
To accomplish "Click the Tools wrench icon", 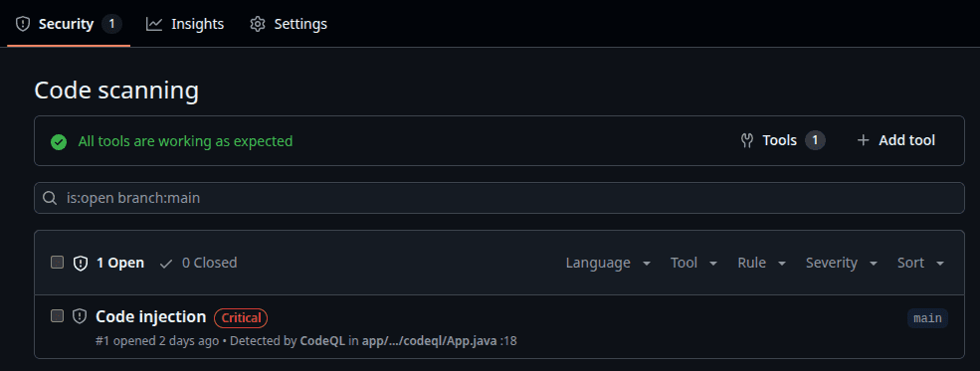I will 746,140.
